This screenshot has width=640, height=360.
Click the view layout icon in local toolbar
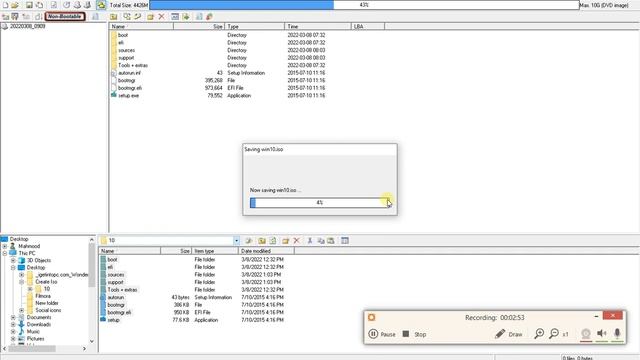point(345,240)
